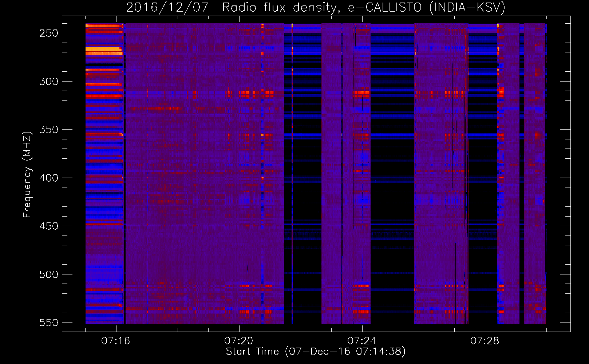
Task: Select the 400 frequency axis label
Action: click(49, 178)
